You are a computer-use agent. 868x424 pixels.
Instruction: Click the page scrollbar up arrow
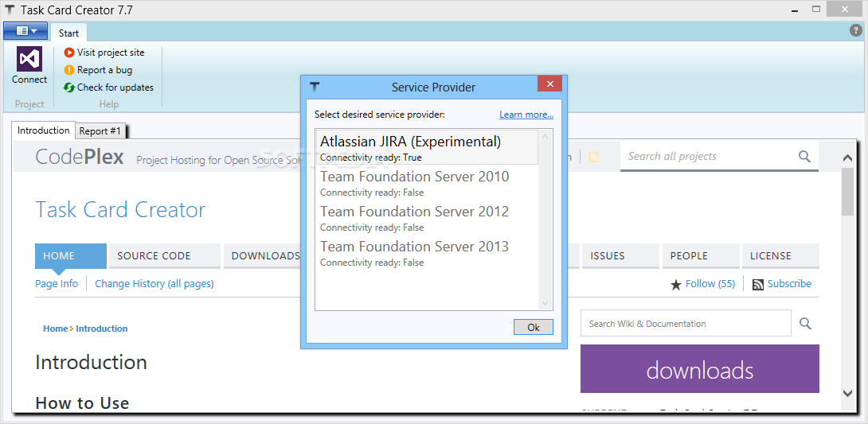[847, 158]
